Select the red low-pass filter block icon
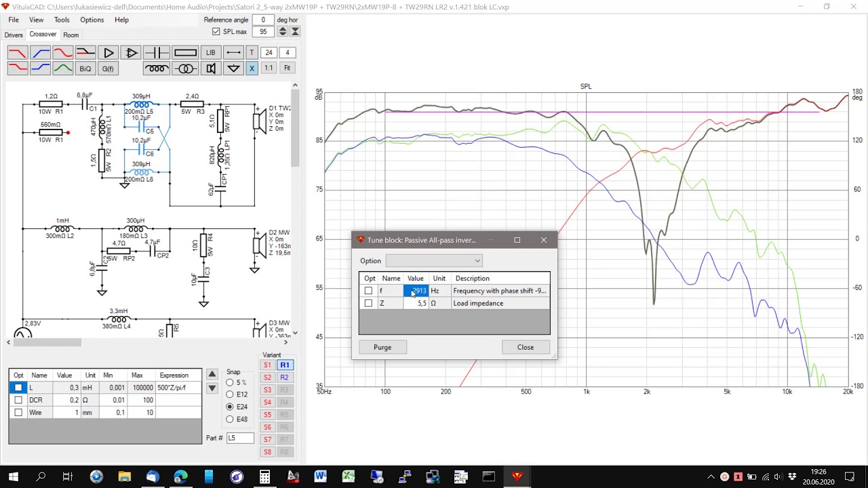The height and width of the screenshot is (488, 868). (x=18, y=53)
